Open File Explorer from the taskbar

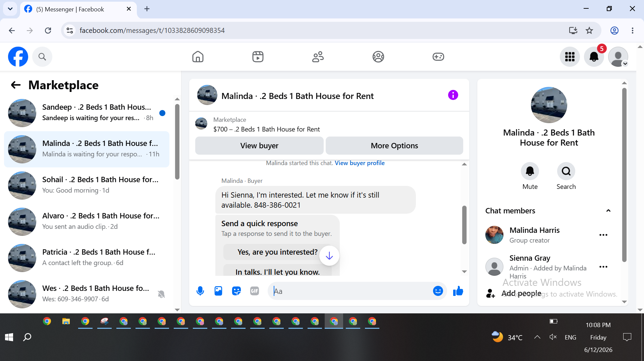coord(66,322)
